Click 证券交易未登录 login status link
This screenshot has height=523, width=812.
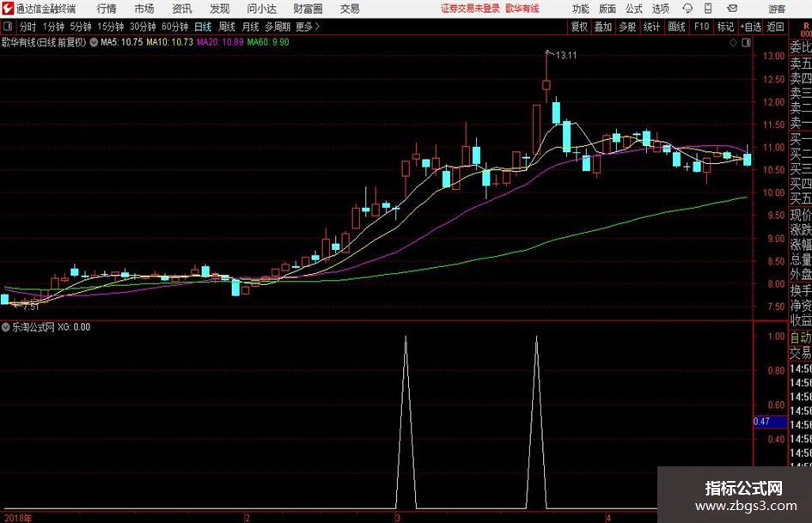click(471, 9)
